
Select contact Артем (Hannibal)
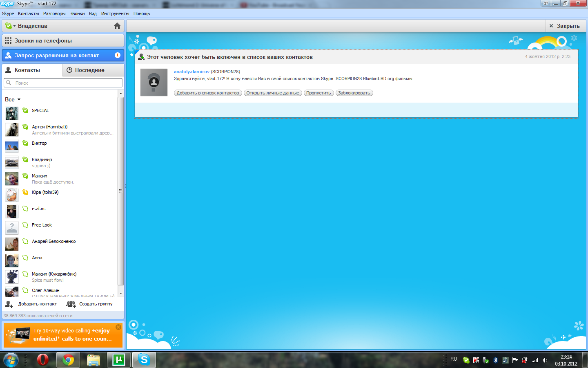[61, 130]
